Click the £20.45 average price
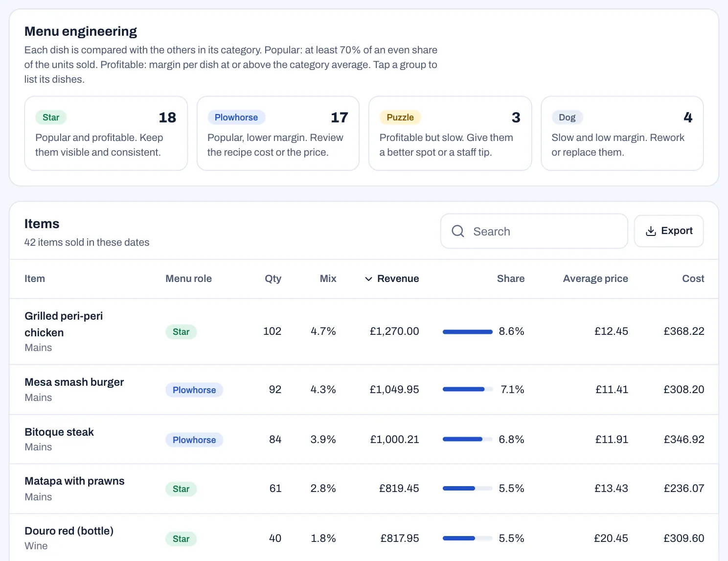This screenshot has height=561, width=728. click(611, 538)
